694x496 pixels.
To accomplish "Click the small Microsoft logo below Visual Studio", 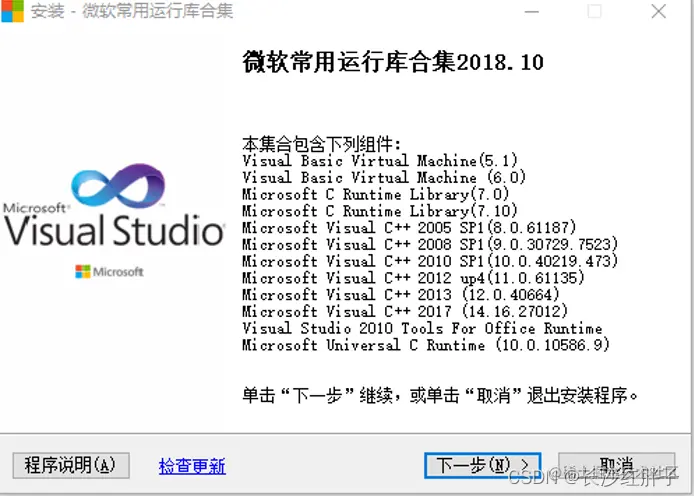I will coord(109,271).
